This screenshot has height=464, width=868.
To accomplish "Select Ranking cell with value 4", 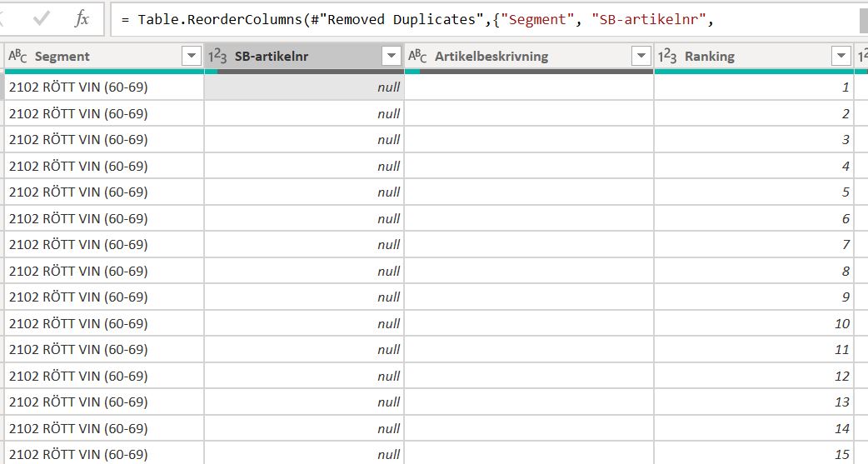I will pos(754,166).
